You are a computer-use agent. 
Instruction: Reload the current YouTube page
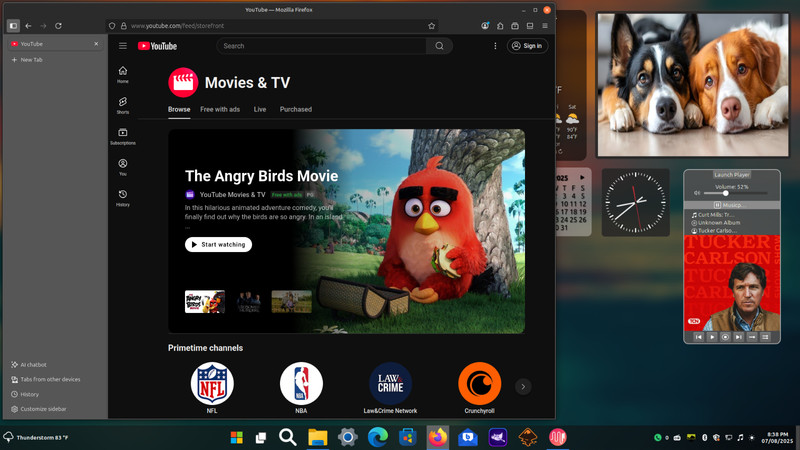(58, 26)
